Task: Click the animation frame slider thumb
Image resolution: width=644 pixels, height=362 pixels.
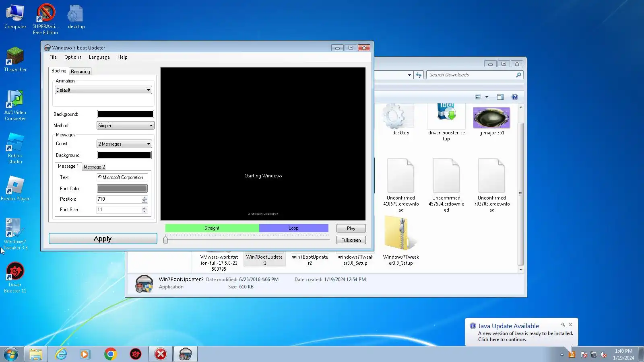Action: (165, 240)
